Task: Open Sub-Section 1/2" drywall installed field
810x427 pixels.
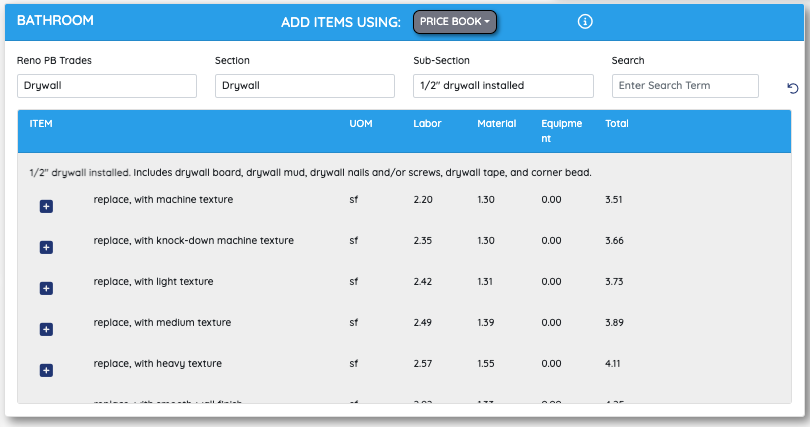Action: tap(503, 86)
